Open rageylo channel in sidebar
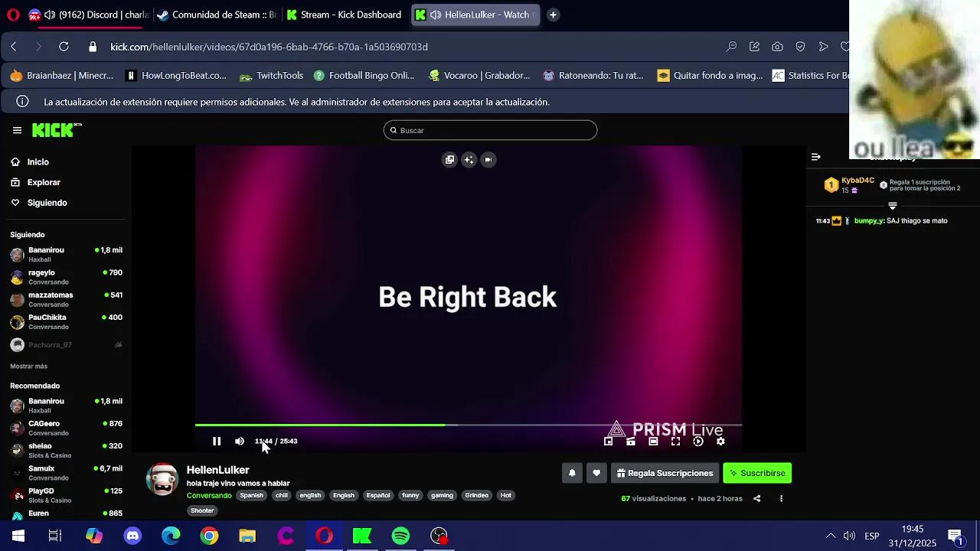The height and width of the screenshot is (551, 980). tap(66, 277)
